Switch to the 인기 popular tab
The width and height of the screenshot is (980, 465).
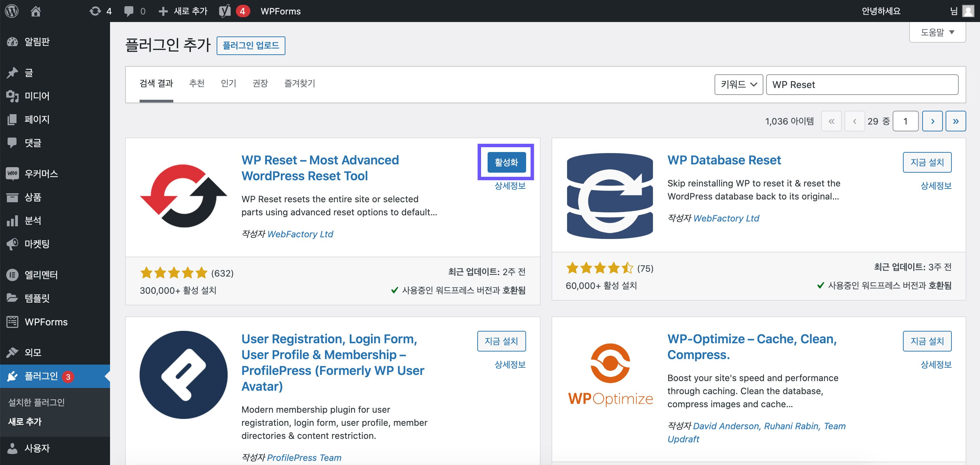(x=228, y=83)
